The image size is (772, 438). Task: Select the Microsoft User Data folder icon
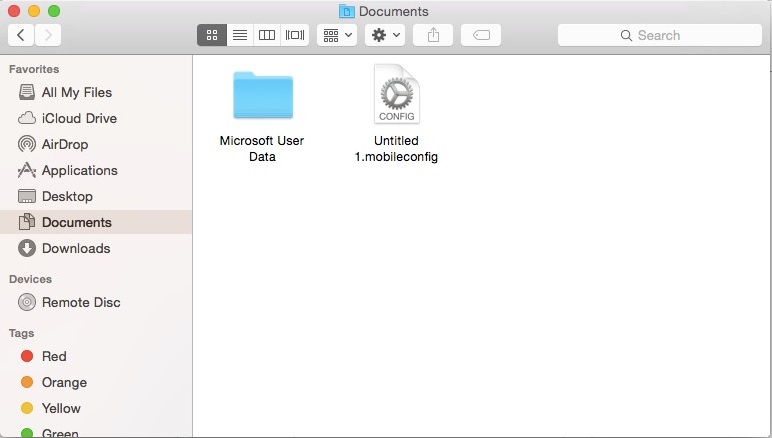(x=263, y=95)
